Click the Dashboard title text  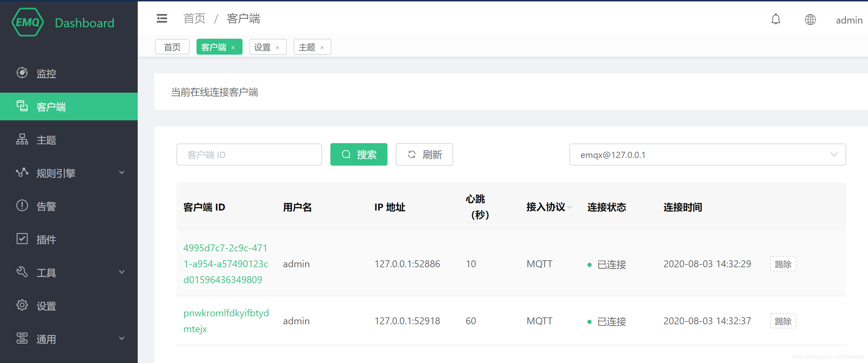coord(84,23)
